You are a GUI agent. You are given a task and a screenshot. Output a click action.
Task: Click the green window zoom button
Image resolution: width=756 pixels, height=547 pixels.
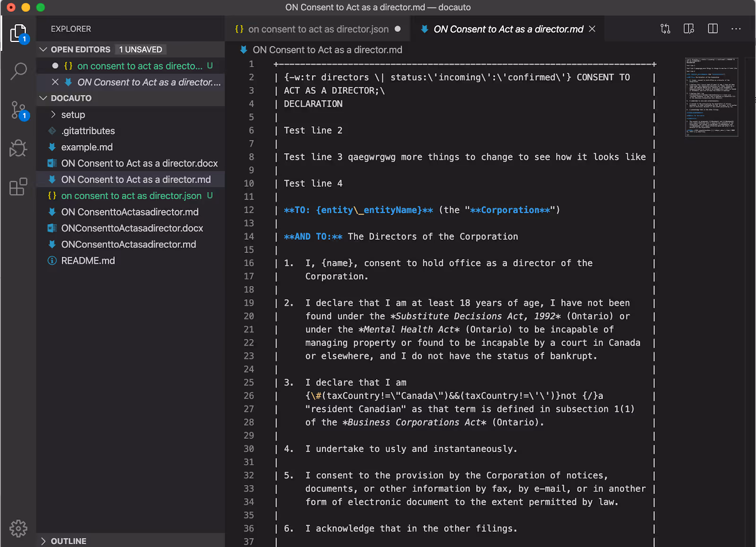[x=41, y=7]
